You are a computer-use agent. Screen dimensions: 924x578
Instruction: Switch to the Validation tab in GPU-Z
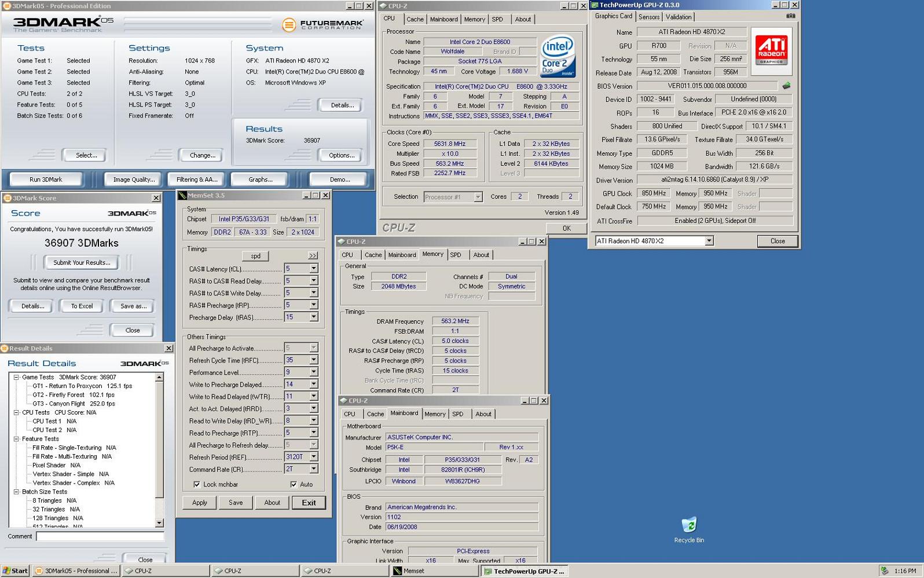click(678, 17)
